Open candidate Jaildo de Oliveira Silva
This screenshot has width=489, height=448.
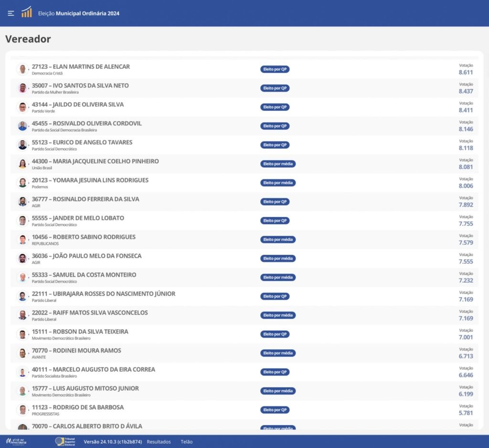(77, 104)
